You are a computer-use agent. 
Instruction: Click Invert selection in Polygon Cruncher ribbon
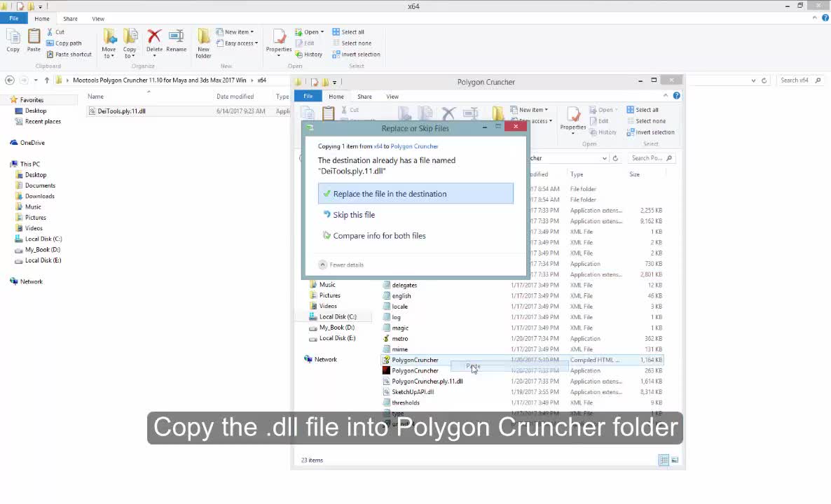(650, 132)
